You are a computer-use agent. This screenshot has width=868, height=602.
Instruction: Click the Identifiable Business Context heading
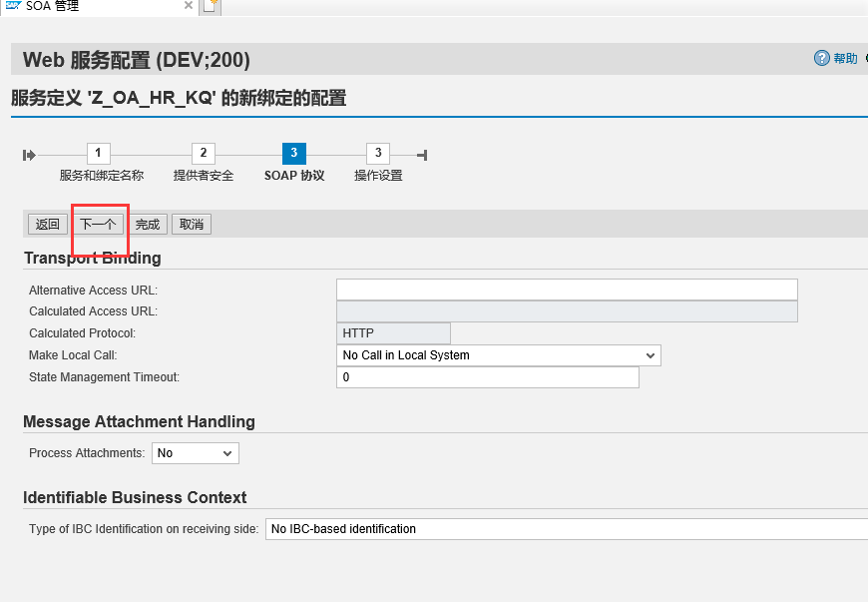[135, 497]
